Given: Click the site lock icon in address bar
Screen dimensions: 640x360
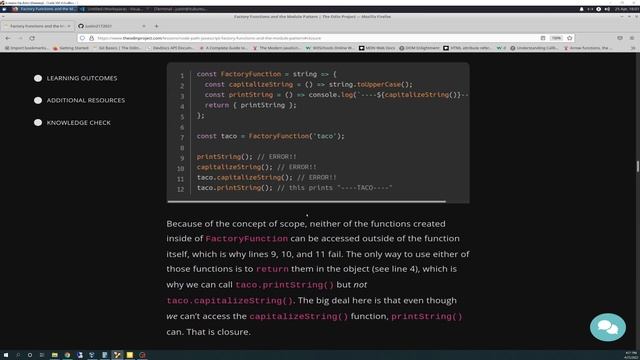Looking at the screenshot, I should 91,38.
